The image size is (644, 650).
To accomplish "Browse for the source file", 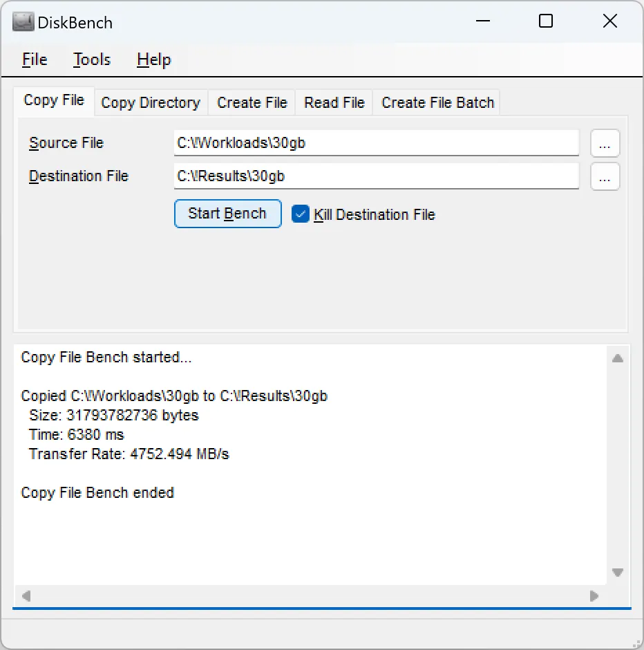I will (605, 144).
